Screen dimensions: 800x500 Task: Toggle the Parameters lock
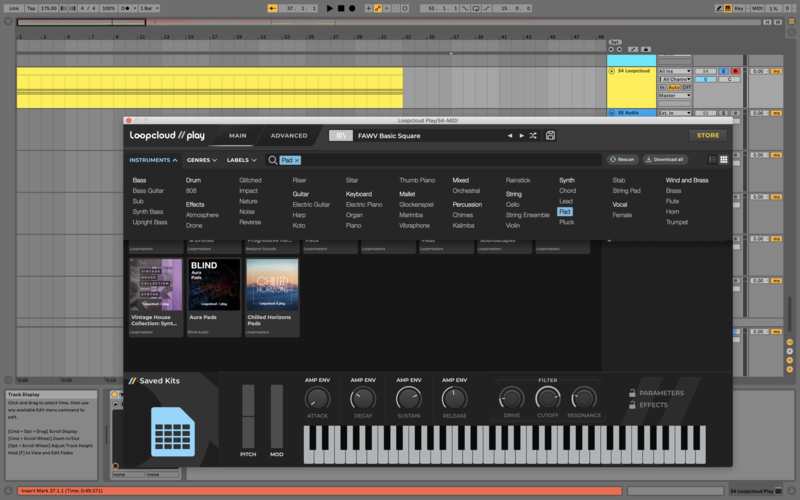point(632,393)
